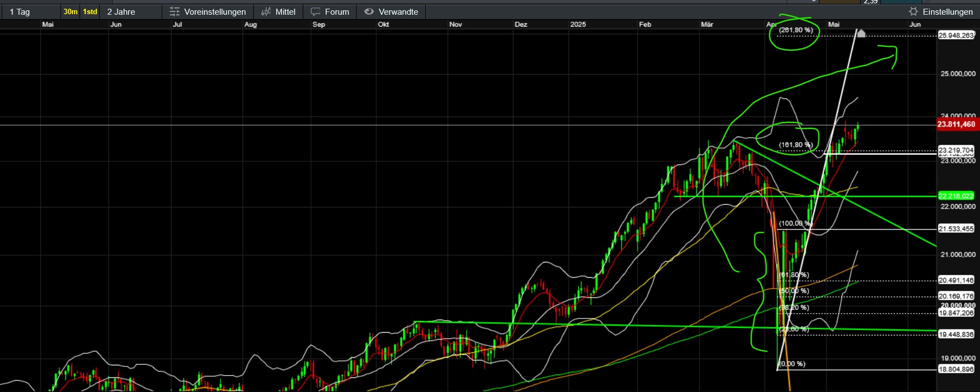Screen dimensions: 980x392
Task: Click the 21.000,000 axis value
Action: click(958, 255)
